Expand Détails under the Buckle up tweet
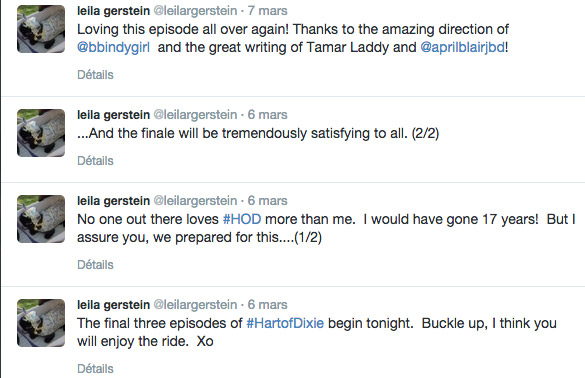 95,369
